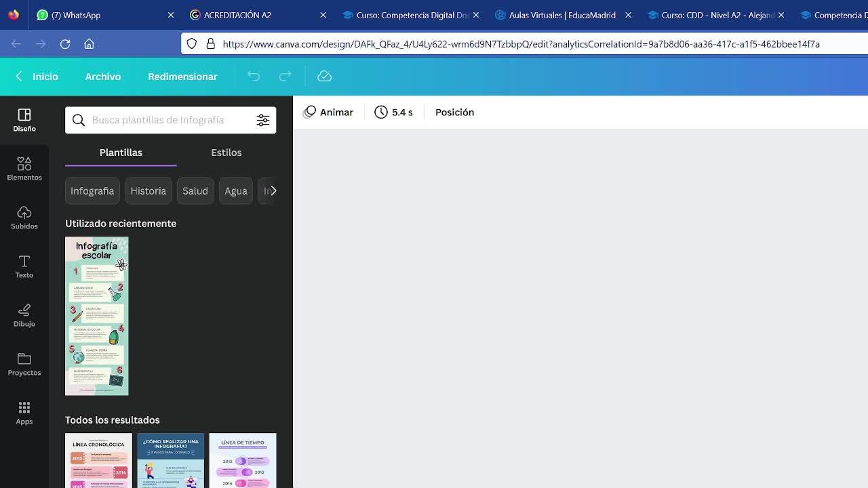Close the ACREDITACIÓN A2 tab
The image size is (868, 488).
pyautogui.click(x=323, y=15)
